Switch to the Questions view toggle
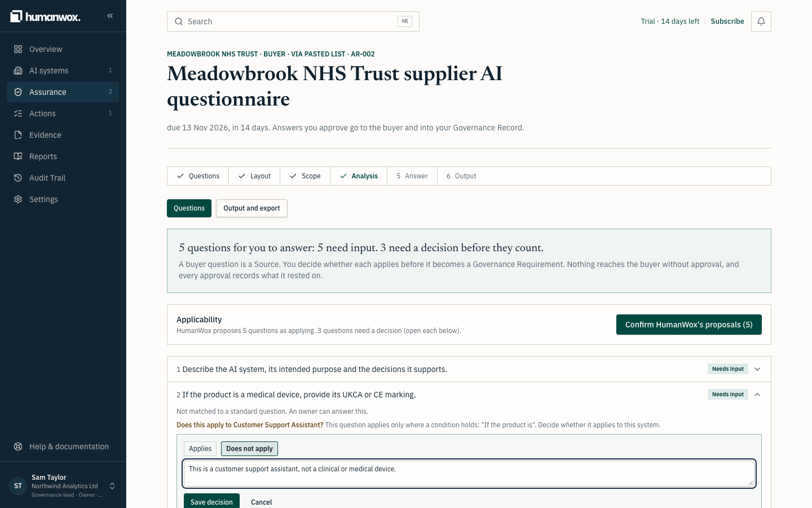812x508 pixels. (x=189, y=208)
